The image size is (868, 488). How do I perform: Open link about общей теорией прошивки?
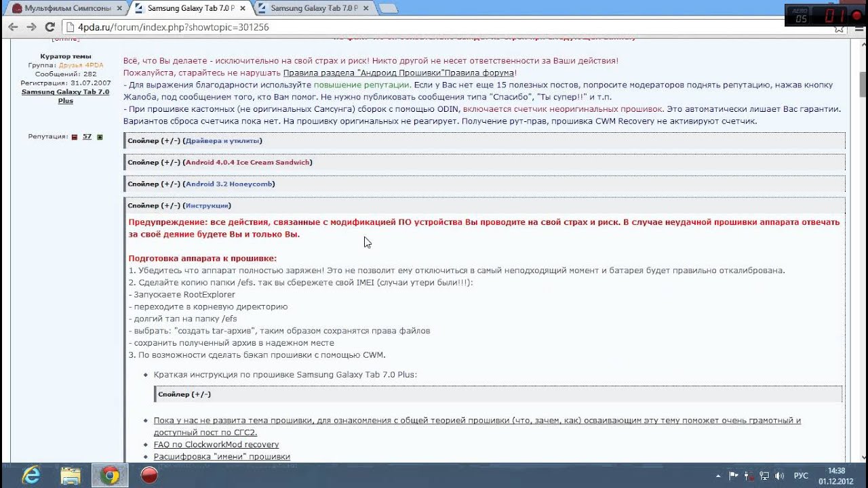477,426
